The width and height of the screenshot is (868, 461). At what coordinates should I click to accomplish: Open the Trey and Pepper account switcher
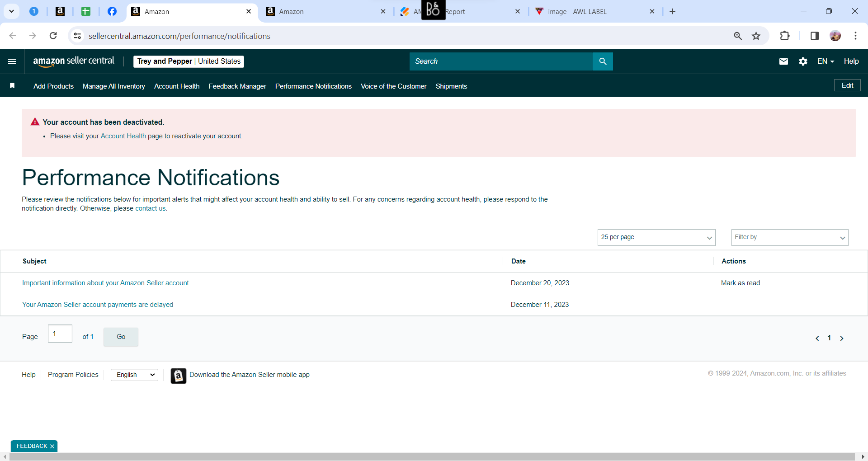pyautogui.click(x=189, y=61)
